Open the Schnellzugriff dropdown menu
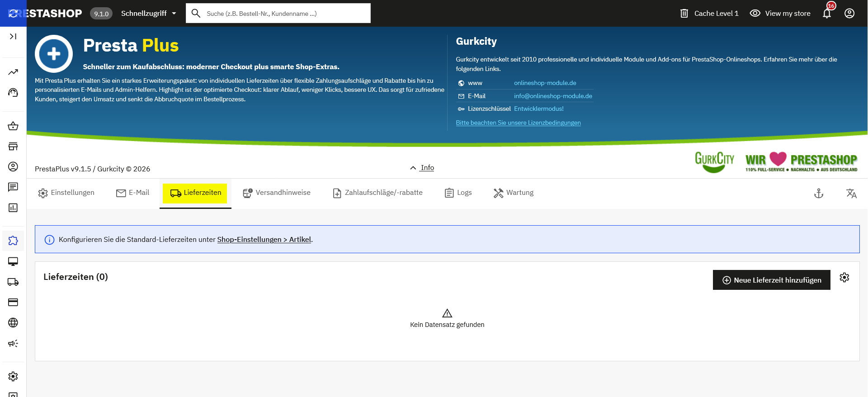Image resolution: width=868 pixels, height=397 pixels. (149, 13)
